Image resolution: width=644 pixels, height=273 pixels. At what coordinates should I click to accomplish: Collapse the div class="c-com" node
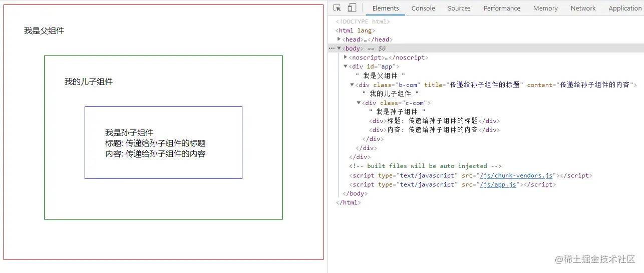pyautogui.click(x=359, y=103)
